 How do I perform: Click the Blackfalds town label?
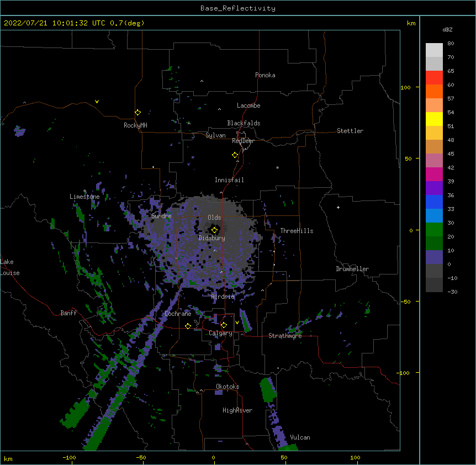[x=244, y=123]
